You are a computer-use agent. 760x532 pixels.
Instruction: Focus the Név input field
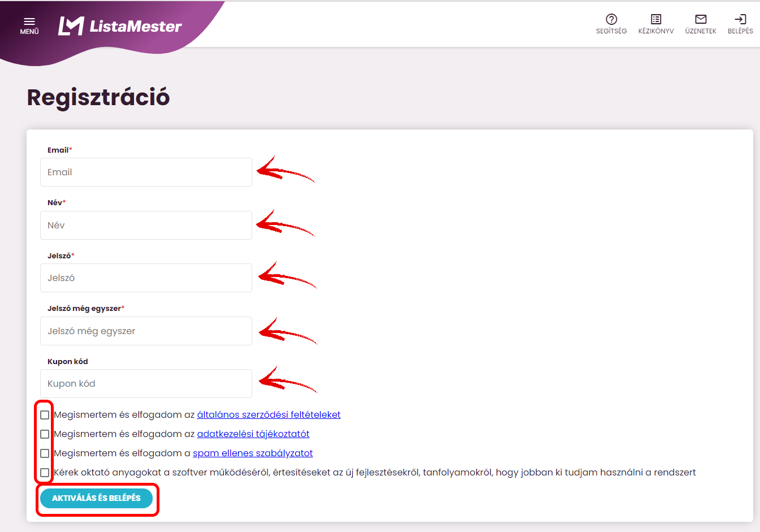146,225
